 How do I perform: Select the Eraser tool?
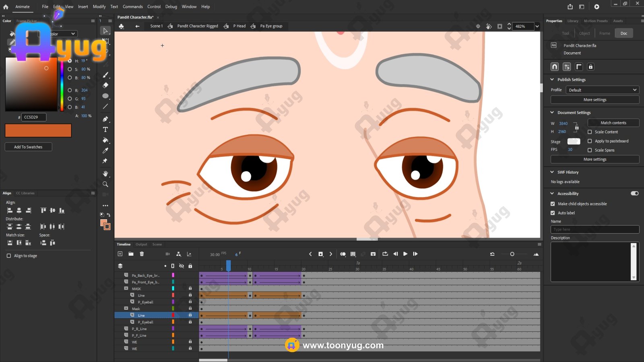click(105, 85)
